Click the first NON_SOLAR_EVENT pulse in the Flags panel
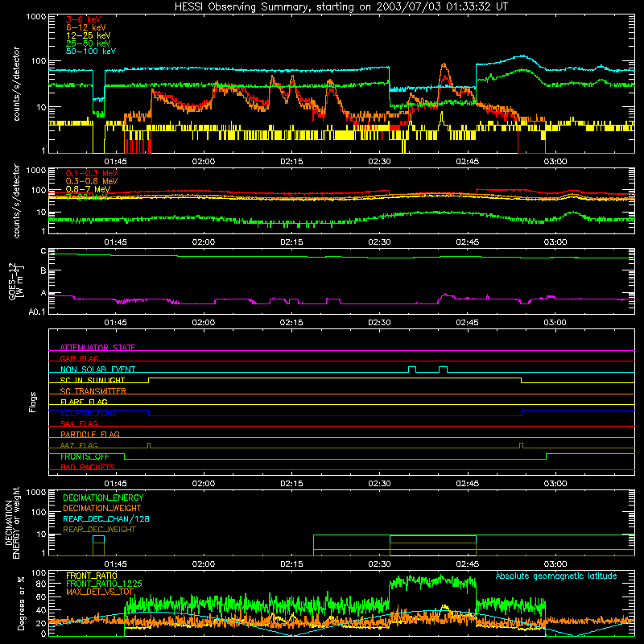The width and height of the screenshot is (644, 644). (412, 369)
